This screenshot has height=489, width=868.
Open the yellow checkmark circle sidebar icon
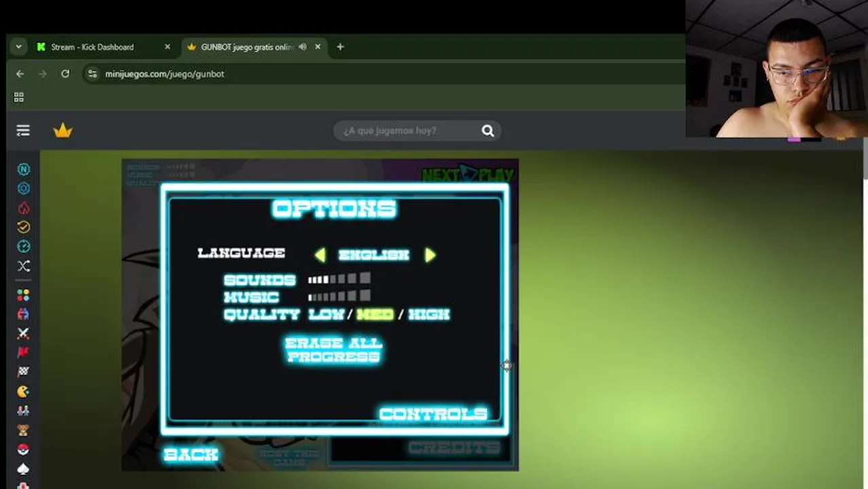tap(23, 227)
